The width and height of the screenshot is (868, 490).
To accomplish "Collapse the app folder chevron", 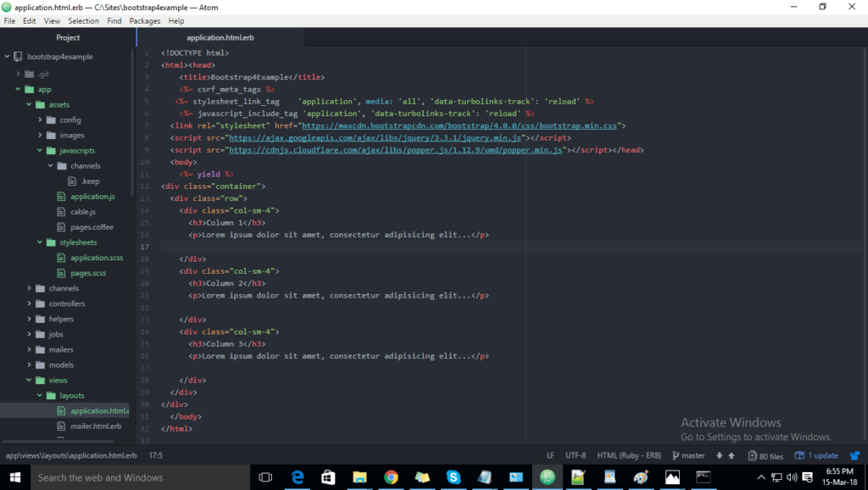I will click(x=19, y=89).
